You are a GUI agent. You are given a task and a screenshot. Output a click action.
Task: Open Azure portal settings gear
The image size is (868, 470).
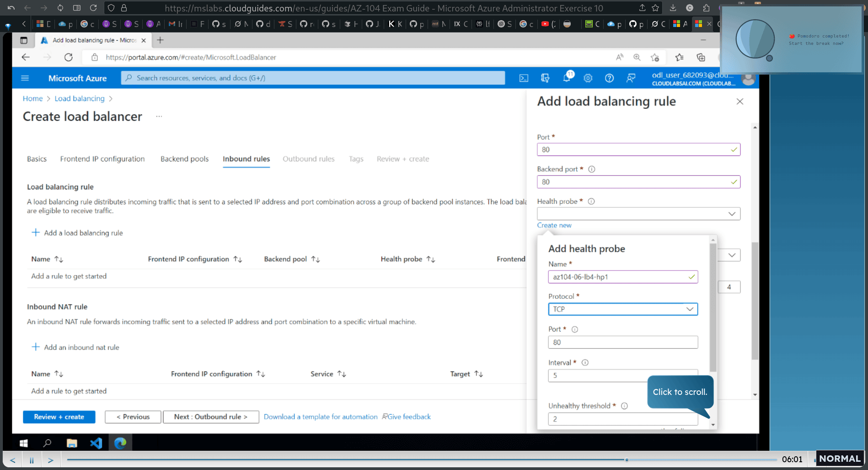[x=588, y=78]
